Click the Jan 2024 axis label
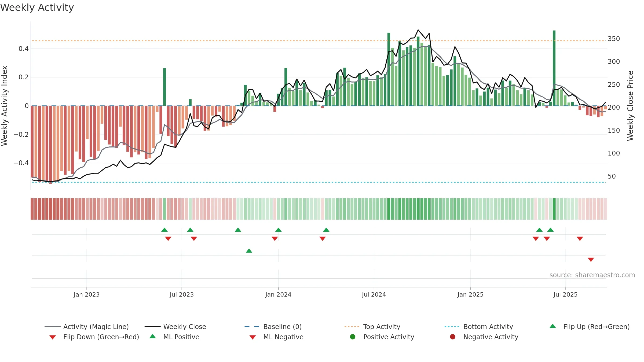 pos(278,294)
